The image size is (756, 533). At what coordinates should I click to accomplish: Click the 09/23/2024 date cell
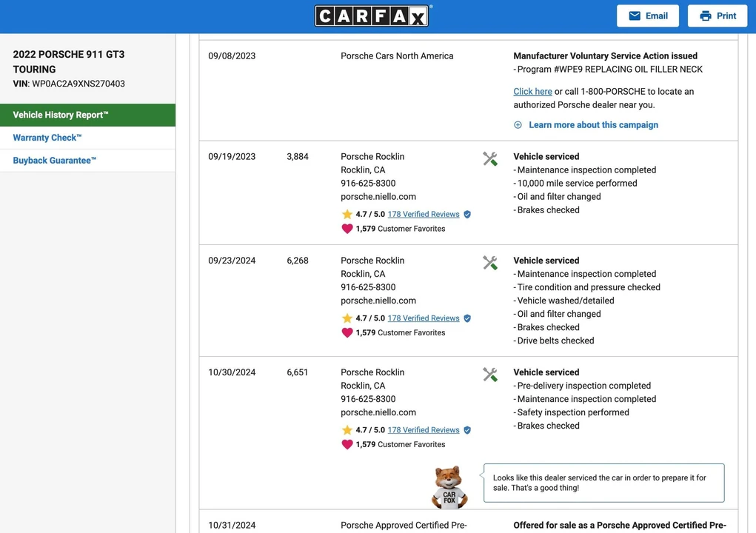tap(232, 261)
